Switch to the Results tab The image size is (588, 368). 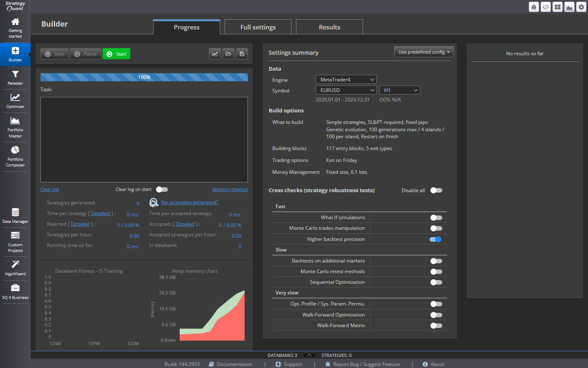pos(330,27)
